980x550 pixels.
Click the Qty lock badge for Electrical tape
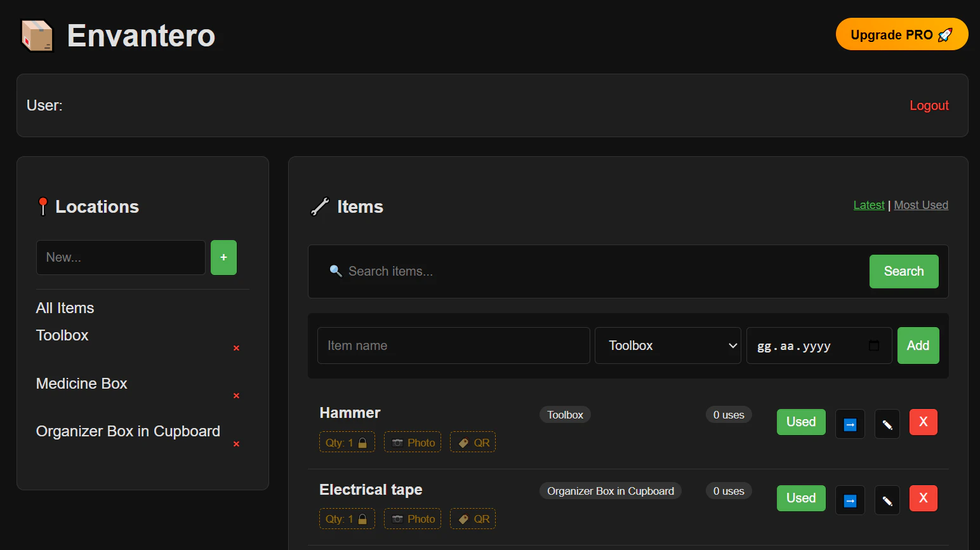(347, 519)
